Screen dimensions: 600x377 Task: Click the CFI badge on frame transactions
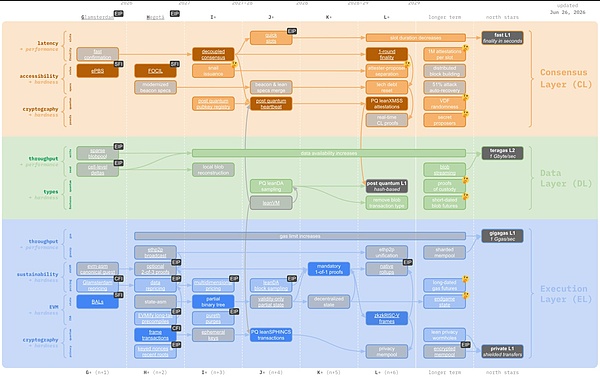tap(176, 328)
